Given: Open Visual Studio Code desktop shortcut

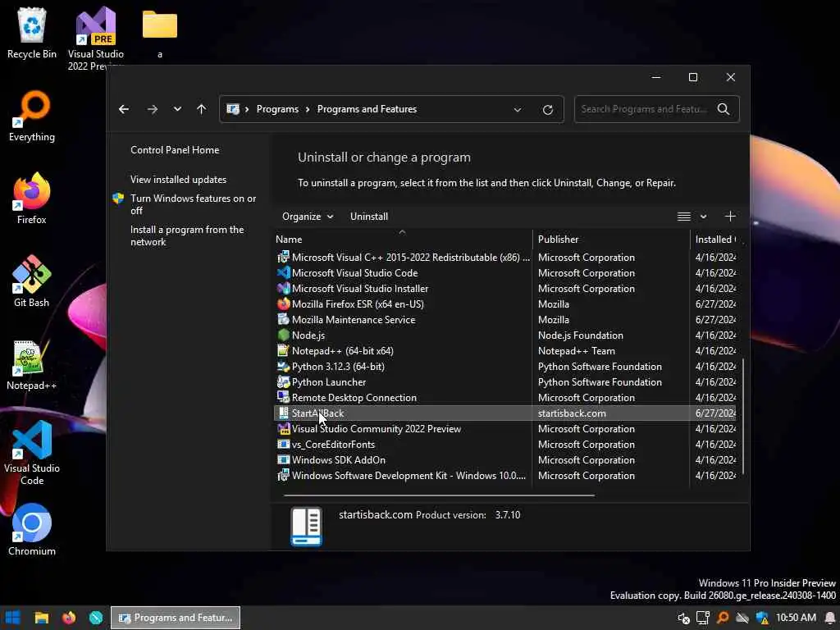Looking at the screenshot, I should point(32,453).
